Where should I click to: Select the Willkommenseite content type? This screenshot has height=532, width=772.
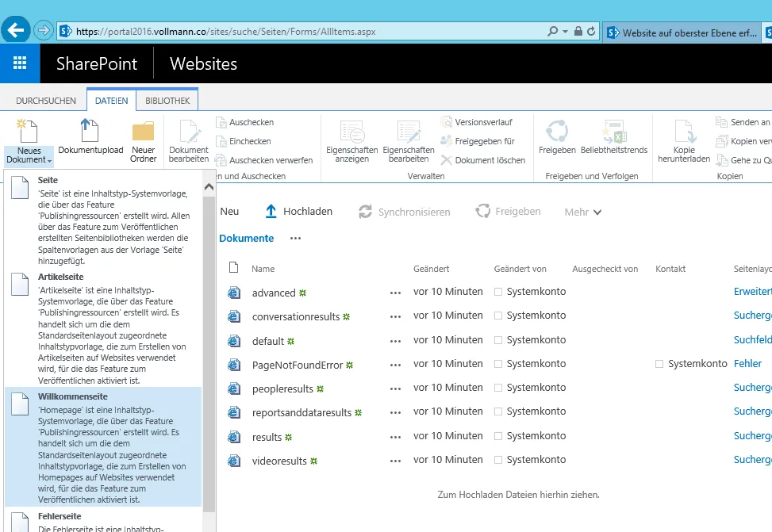click(x=103, y=447)
